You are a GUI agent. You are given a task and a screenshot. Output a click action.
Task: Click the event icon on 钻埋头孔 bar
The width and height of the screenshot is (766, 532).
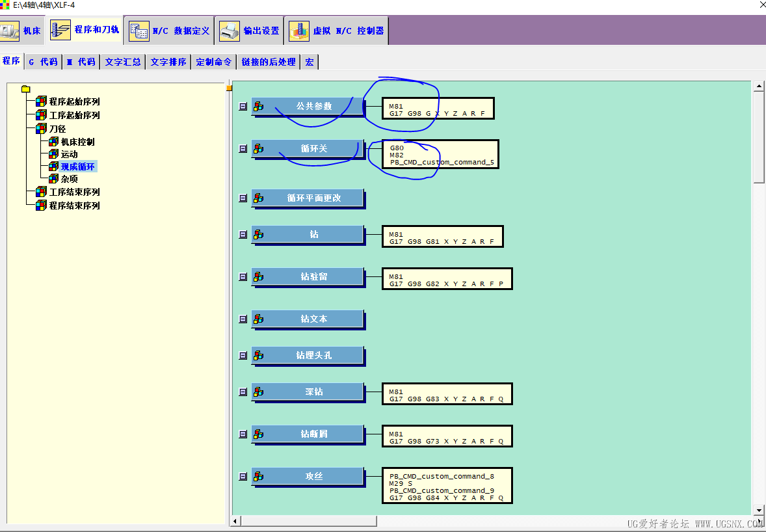[x=258, y=355]
